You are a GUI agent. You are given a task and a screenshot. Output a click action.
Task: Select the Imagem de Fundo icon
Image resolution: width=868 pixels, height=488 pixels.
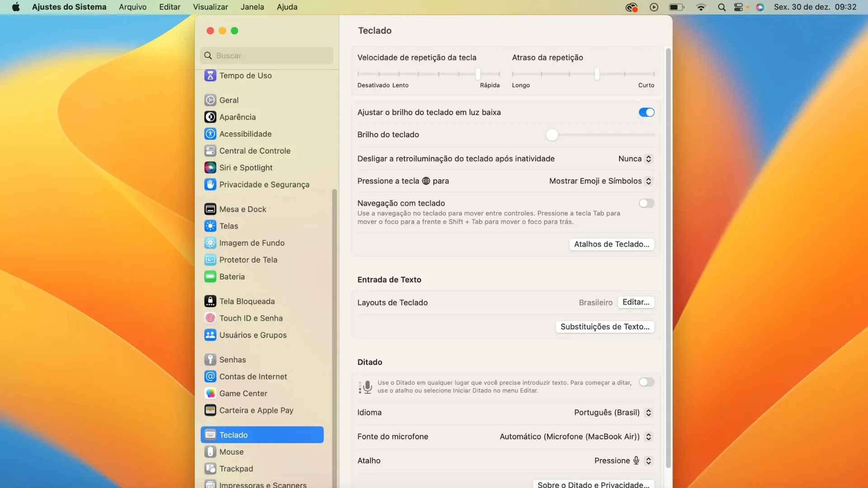pyautogui.click(x=210, y=243)
